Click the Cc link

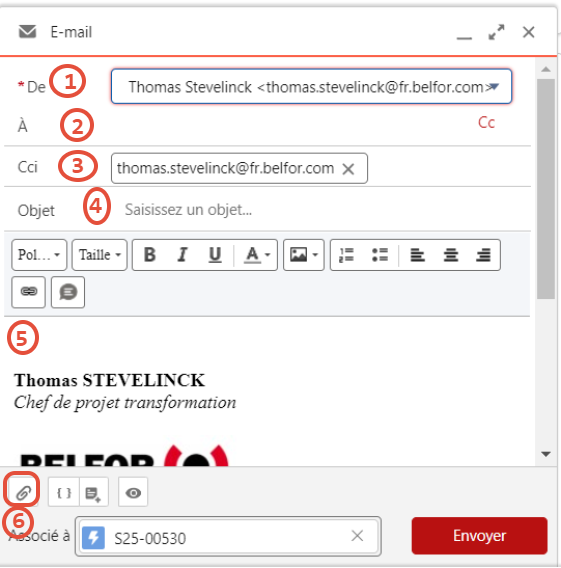point(486,123)
